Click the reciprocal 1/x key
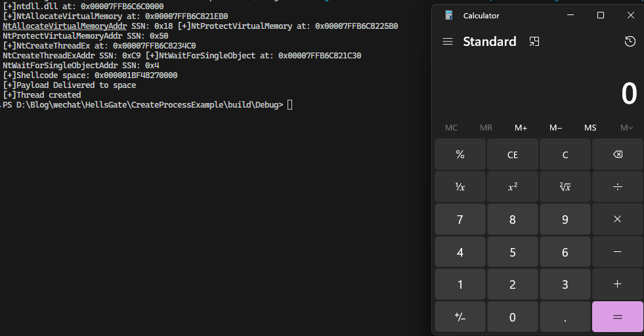The width and height of the screenshot is (644, 336). [x=460, y=187]
